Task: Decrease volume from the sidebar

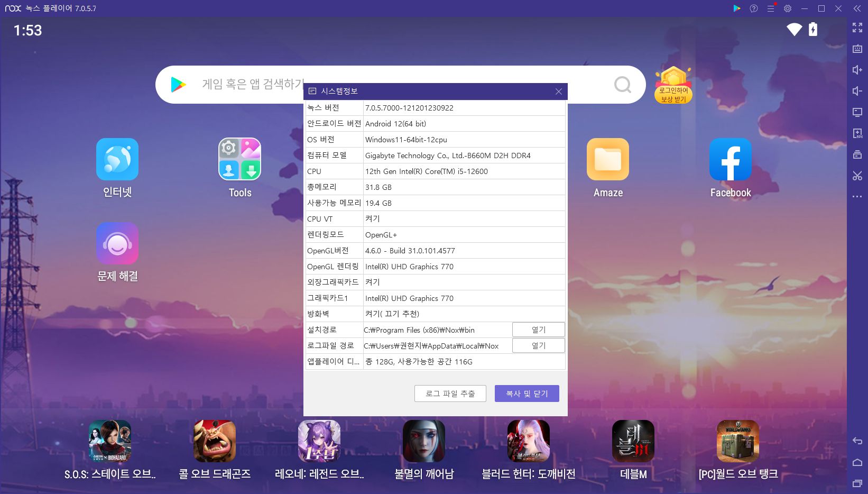Action: [857, 91]
